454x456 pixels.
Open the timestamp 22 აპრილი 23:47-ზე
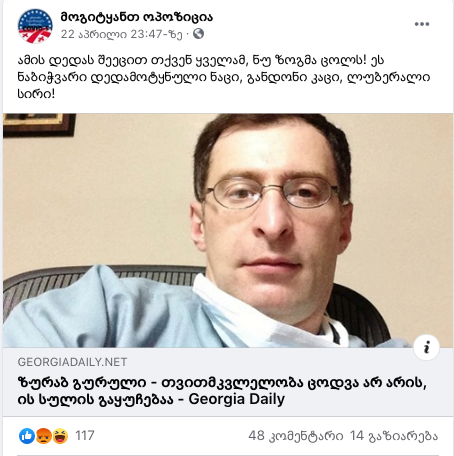pyautogui.click(x=122, y=34)
